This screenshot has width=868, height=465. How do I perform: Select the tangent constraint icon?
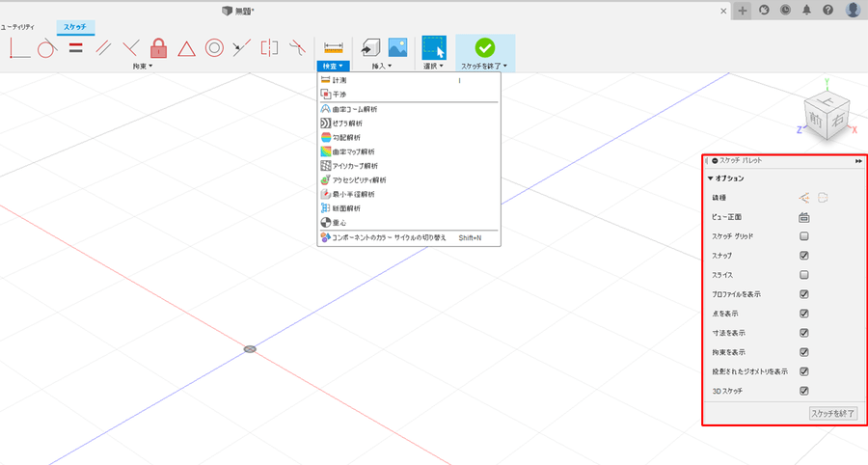47,48
